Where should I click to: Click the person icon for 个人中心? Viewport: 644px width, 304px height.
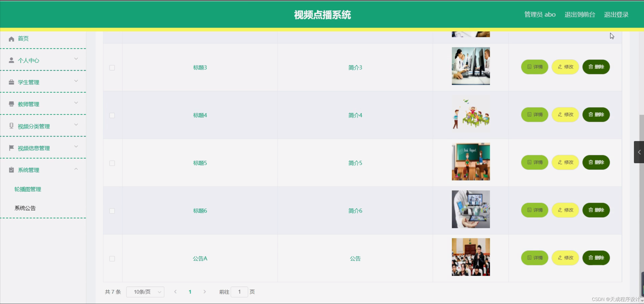click(11, 60)
